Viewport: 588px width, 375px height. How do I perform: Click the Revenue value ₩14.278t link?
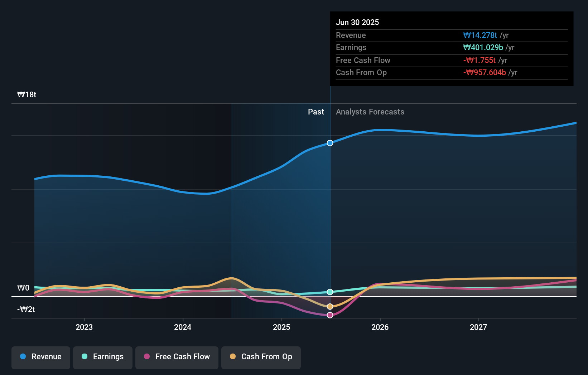pyautogui.click(x=480, y=35)
